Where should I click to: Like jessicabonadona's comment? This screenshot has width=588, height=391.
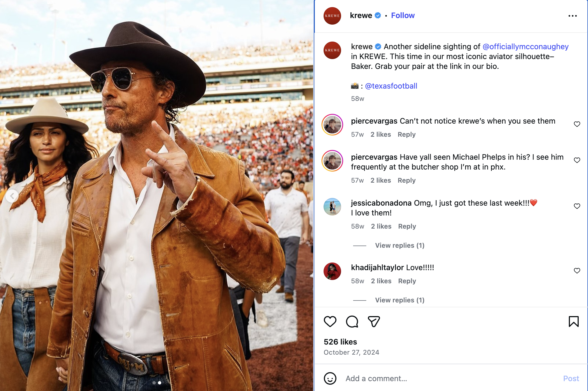577,206
